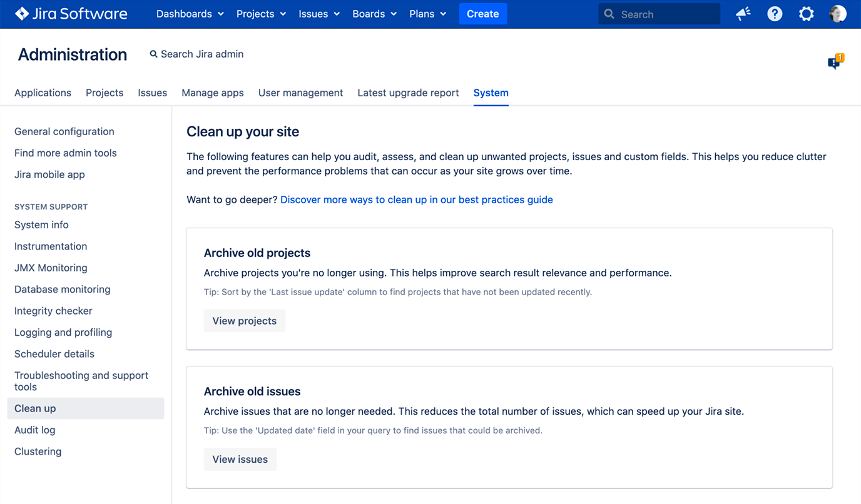The height and width of the screenshot is (504, 861).
Task: Click the View issues button
Action: click(240, 458)
